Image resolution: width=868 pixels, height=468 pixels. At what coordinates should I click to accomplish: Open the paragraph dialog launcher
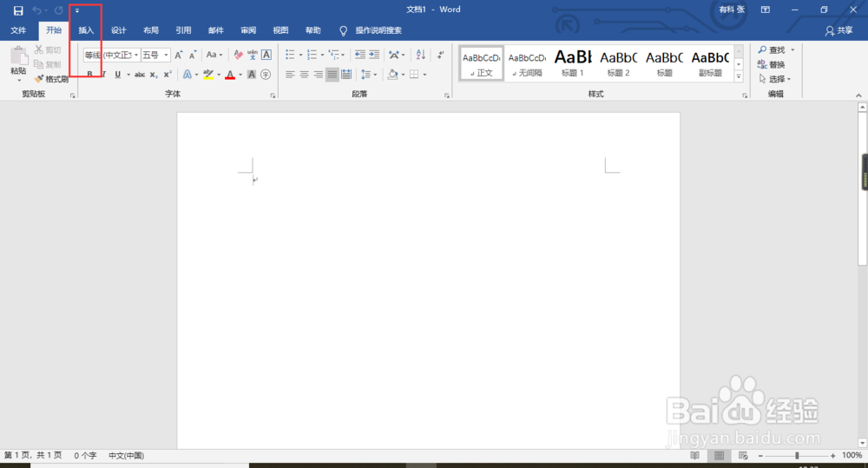click(x=447, y=96)
